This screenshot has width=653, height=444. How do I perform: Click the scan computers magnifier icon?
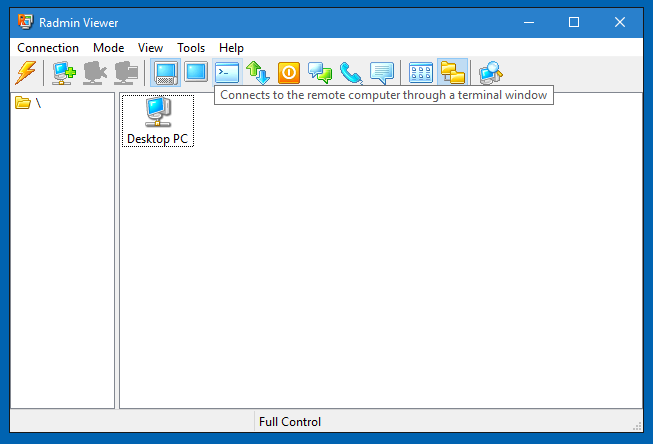(491, 73)
